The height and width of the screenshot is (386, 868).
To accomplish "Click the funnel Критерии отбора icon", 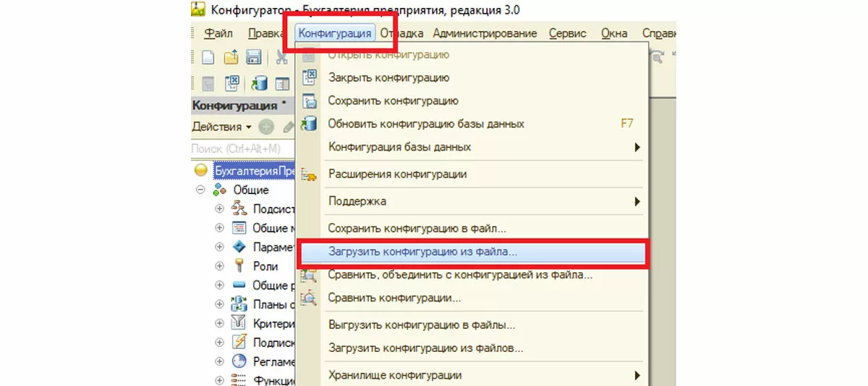I will [239, 323].
